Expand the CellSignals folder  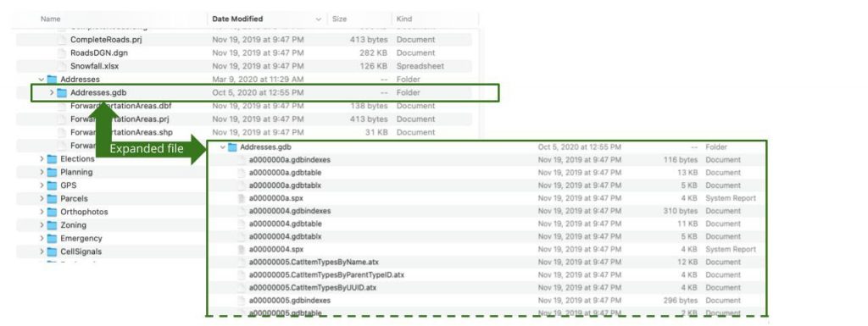(42, 252)
